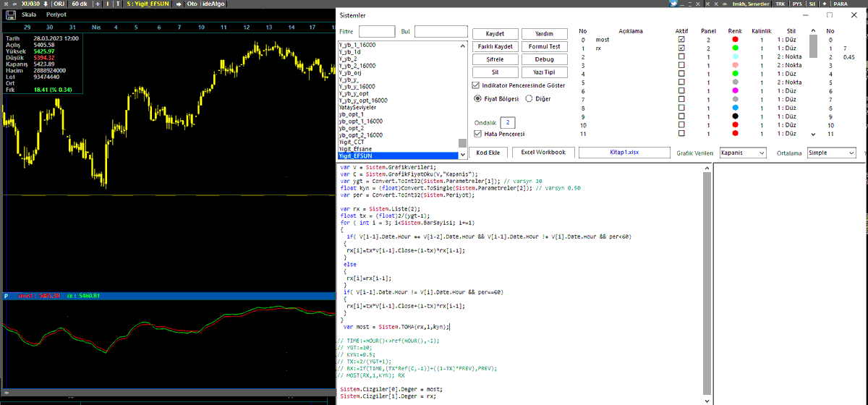Close chart pane with the top-left X icon
This screenshot has height=405, width=868.
point(6,4)
